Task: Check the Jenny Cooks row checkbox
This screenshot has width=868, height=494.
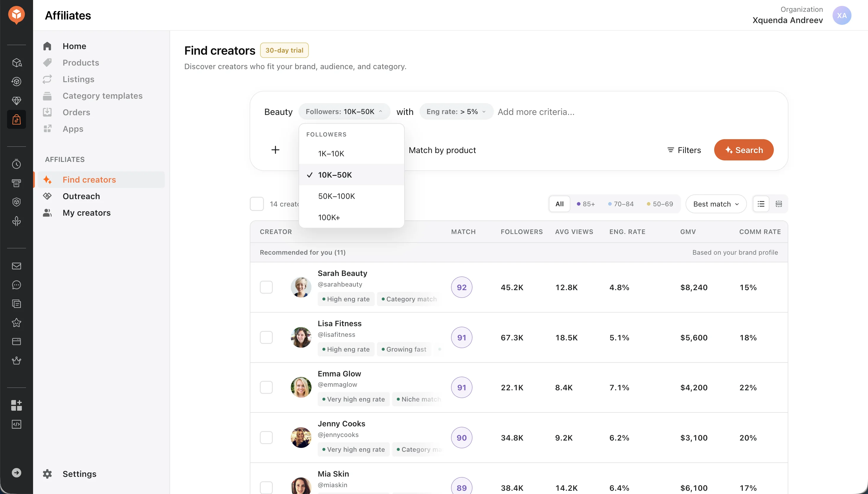Action: coord(266,437)
